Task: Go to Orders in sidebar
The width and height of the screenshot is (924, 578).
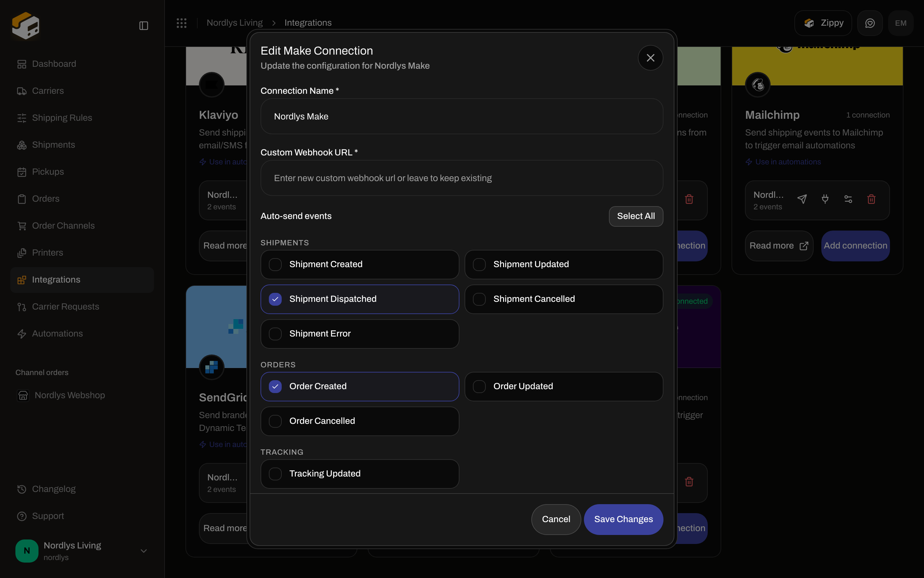Action: click(x=82, y=199)
